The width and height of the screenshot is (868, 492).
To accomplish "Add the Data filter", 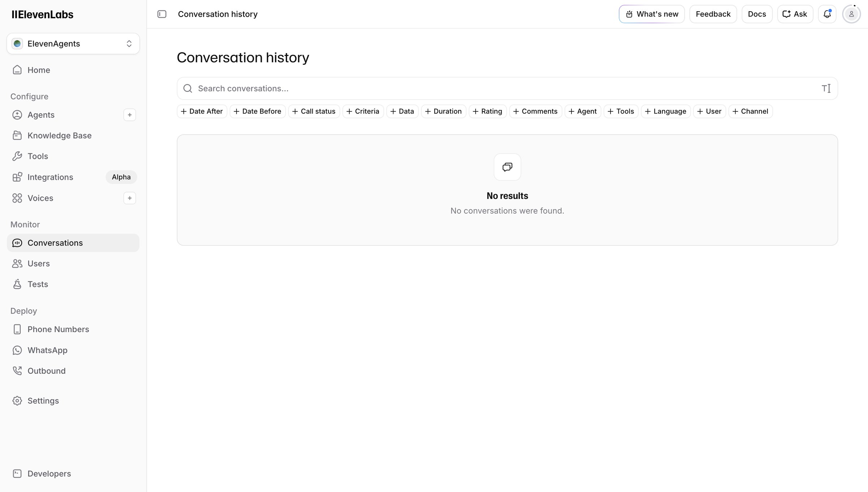I will coord(403,111).
